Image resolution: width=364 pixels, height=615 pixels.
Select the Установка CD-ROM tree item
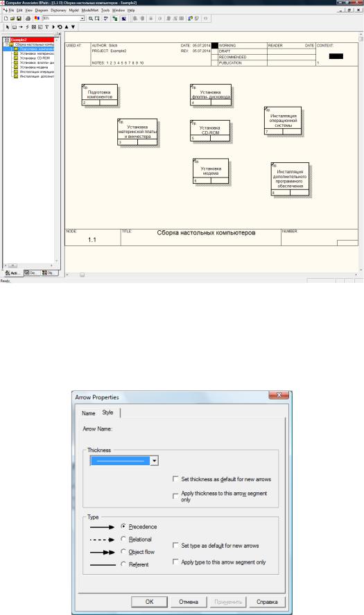[x=35, y=58]
